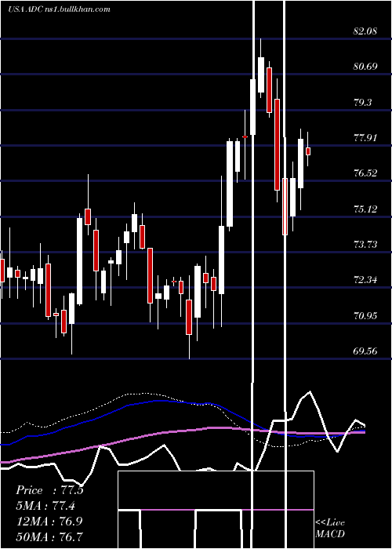This screenshot has width=392, height=549.
Task: Click the 5MA : 77.4 readout
Action: pos(45,506)
